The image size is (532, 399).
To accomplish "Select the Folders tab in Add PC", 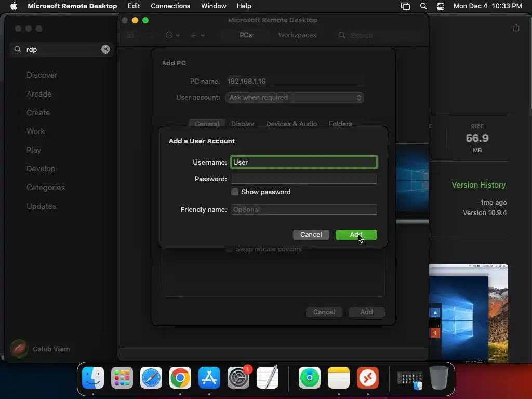I will 340,123.
